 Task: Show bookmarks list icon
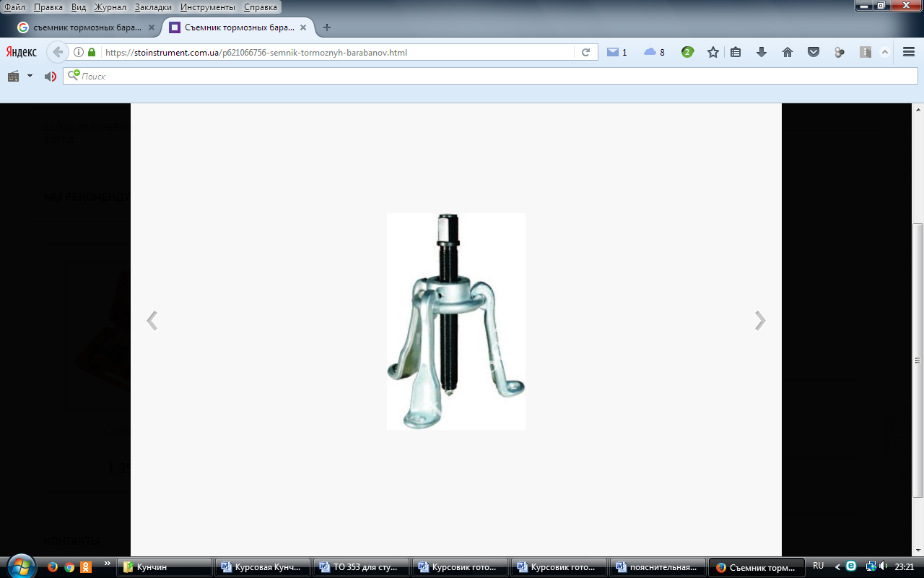point(736,52)
